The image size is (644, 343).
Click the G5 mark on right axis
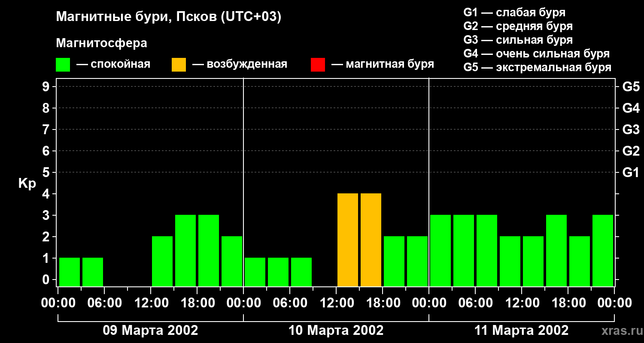tap(631, 87)
